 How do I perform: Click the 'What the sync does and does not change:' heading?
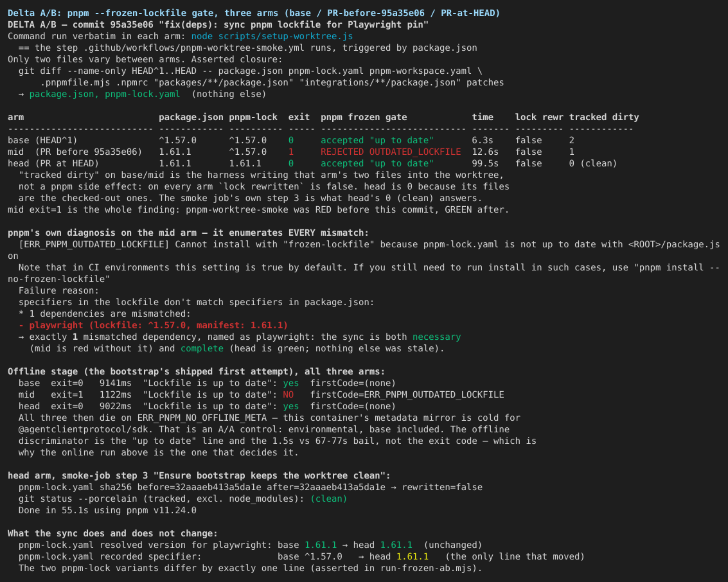[112, 533]
